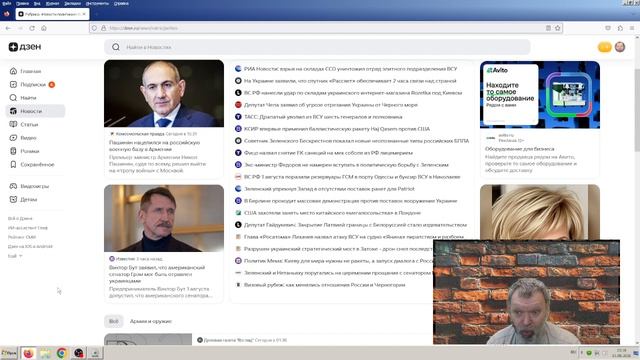640x360 pixels.
Task: Click the Дзен logo
Action: click(25, 47)
